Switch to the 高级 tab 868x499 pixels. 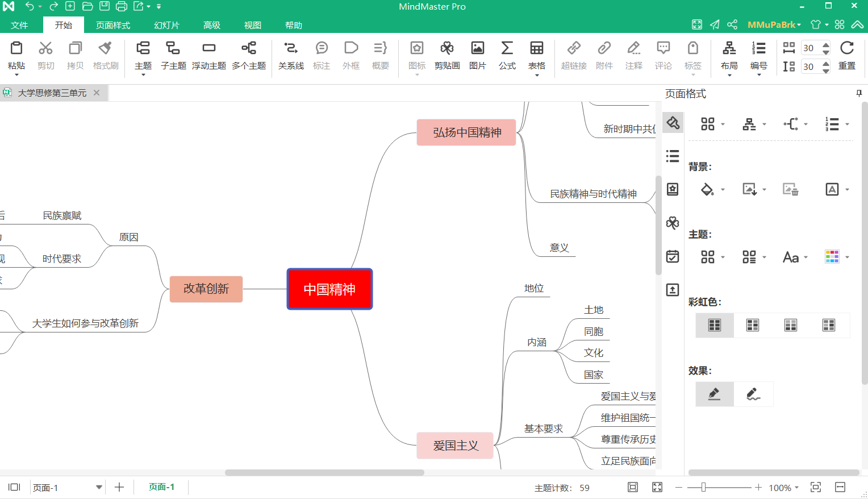pos(212,25)
